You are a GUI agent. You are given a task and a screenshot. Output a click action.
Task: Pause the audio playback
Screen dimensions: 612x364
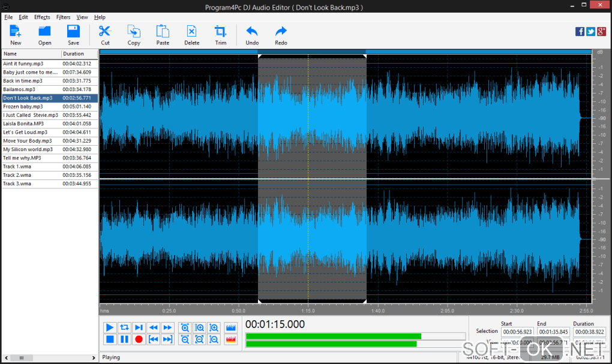tap(124, 339)
